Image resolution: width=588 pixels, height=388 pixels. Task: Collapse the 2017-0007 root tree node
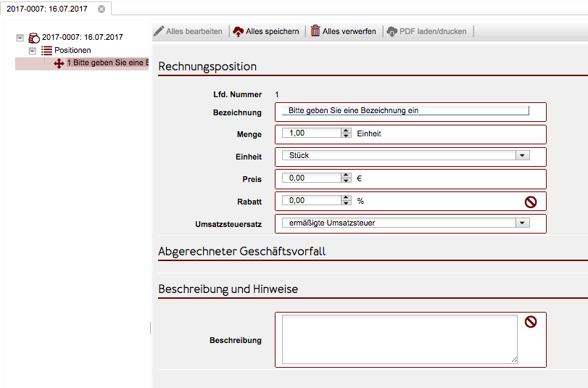pos(20,38)
